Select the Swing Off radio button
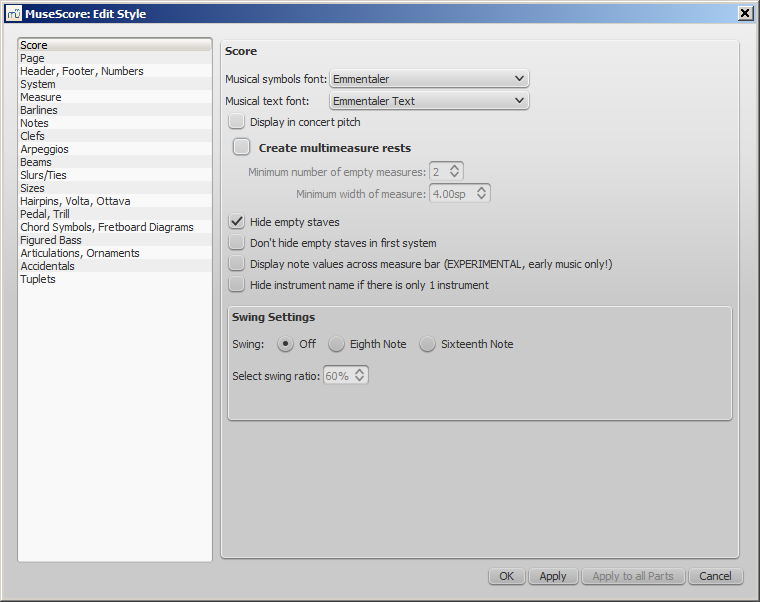 [x=285, y=344]
